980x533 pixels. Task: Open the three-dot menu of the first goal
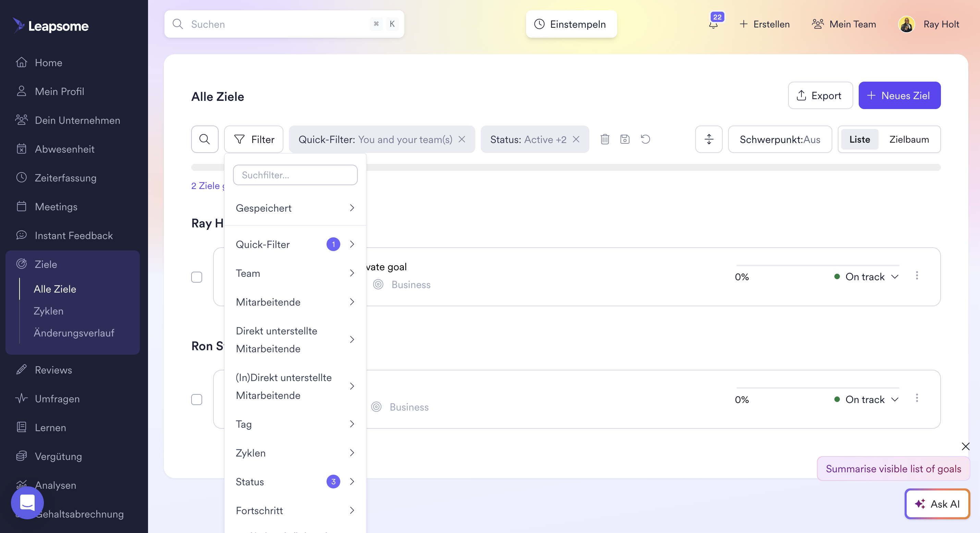(x=917, y=276)
